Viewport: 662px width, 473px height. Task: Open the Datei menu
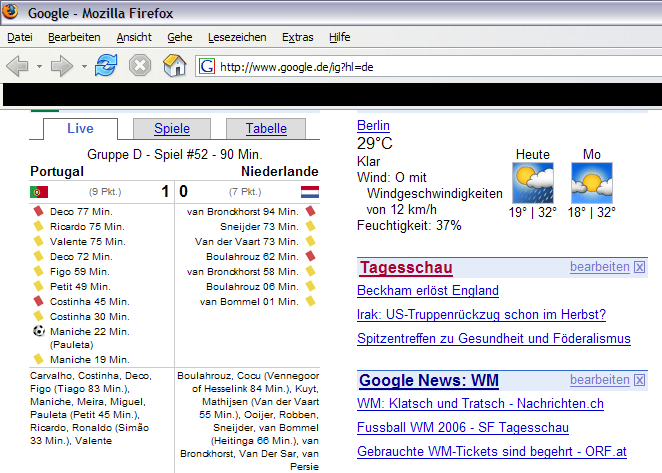point(20,37)
